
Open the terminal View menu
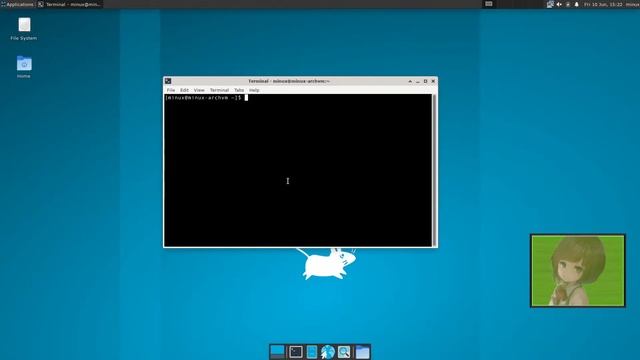(x=199, y=90)
